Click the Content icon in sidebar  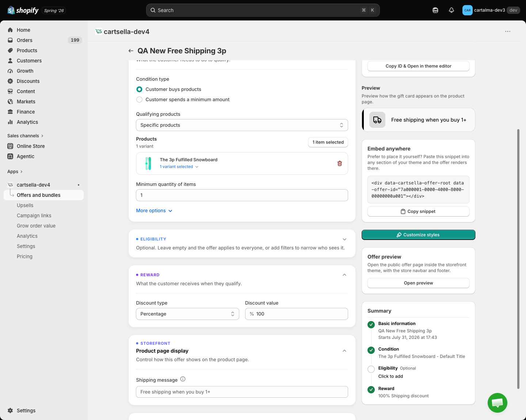click(x=10, y=91)
